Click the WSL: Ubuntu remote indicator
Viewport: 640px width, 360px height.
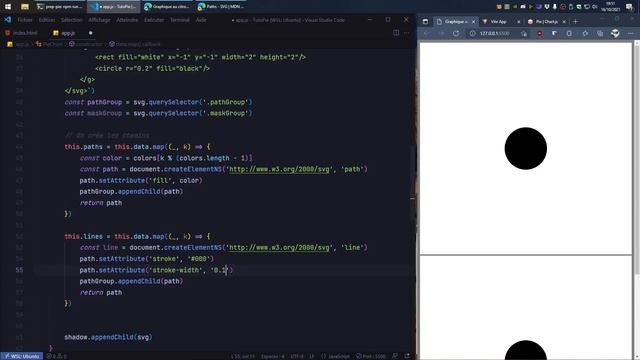coord(21,356)
